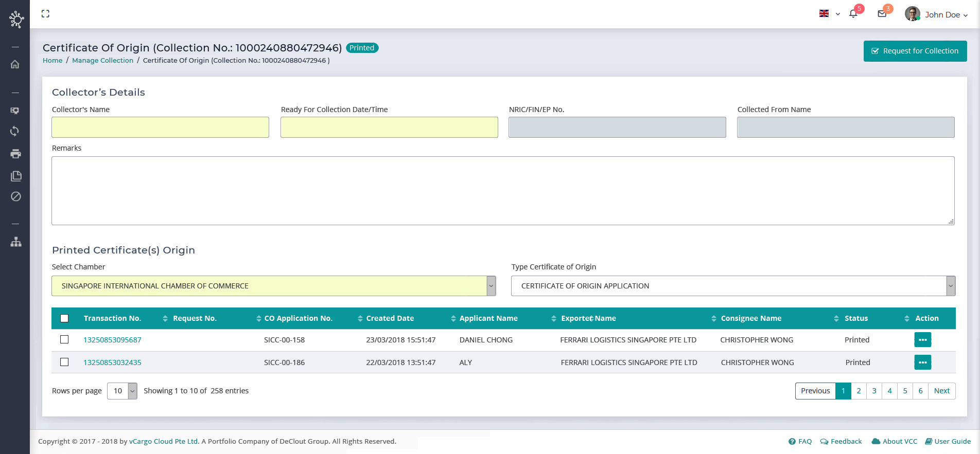Screen dimensions: 980x454
Task: Check the select-all header checkbox
Action: 64,318
